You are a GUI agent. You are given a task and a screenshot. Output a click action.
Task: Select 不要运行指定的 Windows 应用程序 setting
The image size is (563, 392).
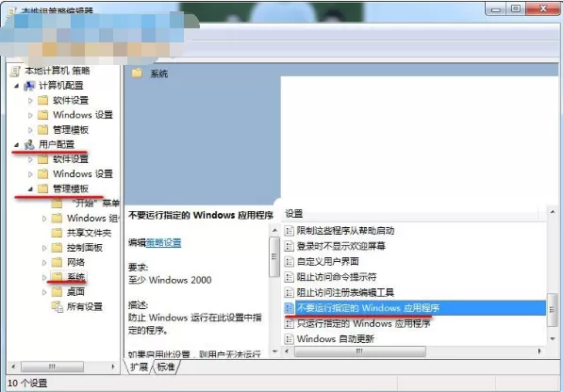coord(415,308)
